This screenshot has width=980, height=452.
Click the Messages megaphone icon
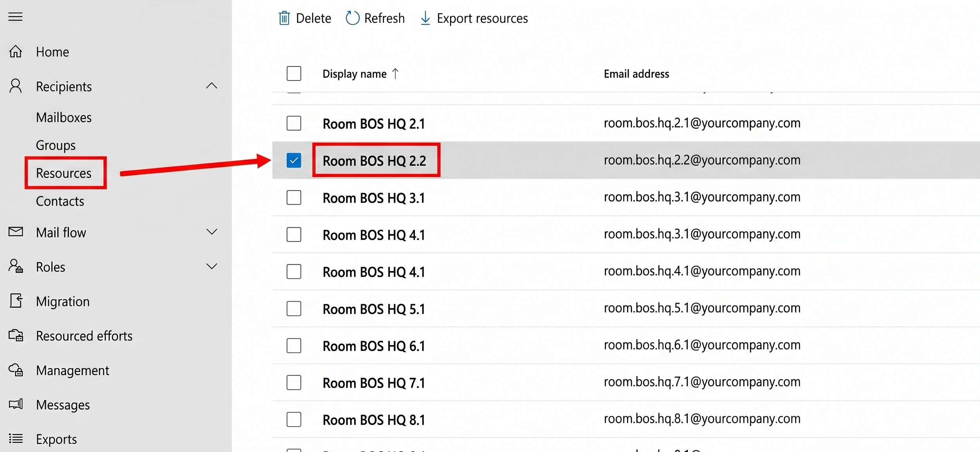point(16,404)
